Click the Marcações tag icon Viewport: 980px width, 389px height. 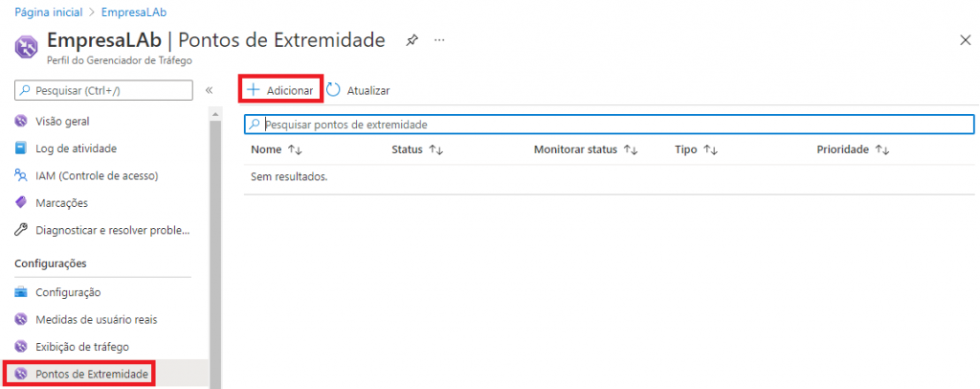(x=21, y=202)
